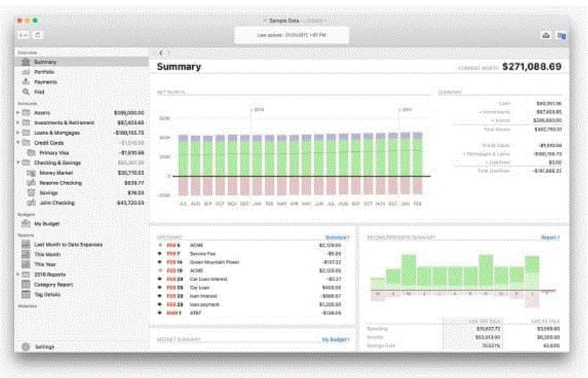This screenshot has height=378, width=588.
Task: Click the sync devices icon in toolbar
Action: click(x=561, y=35)
